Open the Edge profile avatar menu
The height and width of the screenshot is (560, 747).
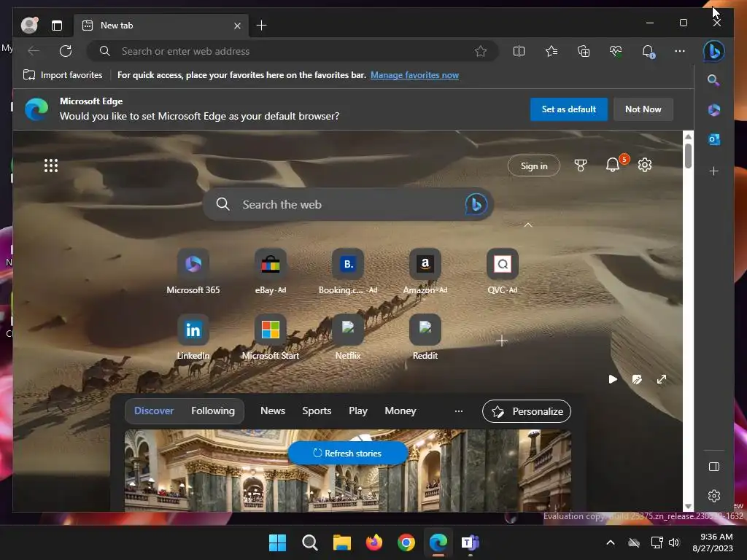pos(29,25)
